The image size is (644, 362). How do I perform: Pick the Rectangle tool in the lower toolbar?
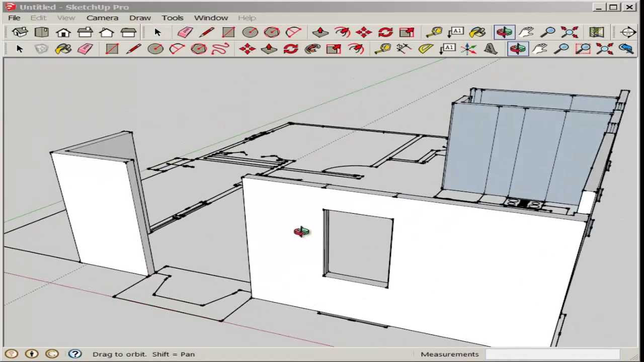pyautogui.click(x=112, y=49)
